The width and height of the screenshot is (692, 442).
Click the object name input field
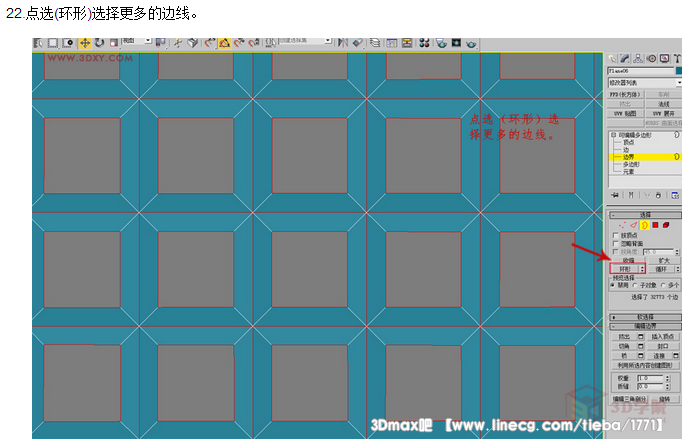pyautogui.click(x=641, y=71)
